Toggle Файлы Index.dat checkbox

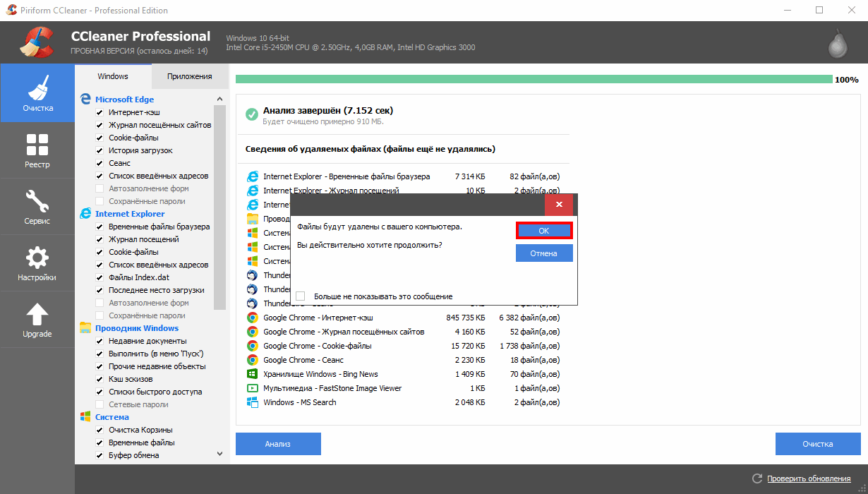[100, 277]
